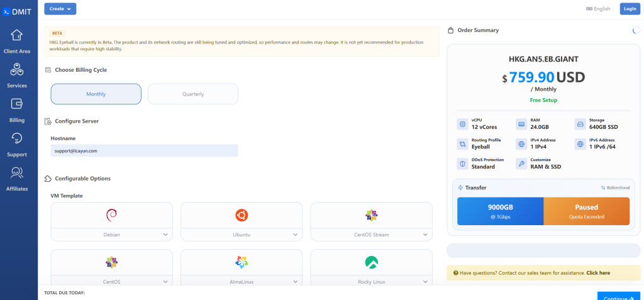Screen dimensions: 644x300
Task: Click the 24.0GB RAM value
Action: click(x=540, y=127)
